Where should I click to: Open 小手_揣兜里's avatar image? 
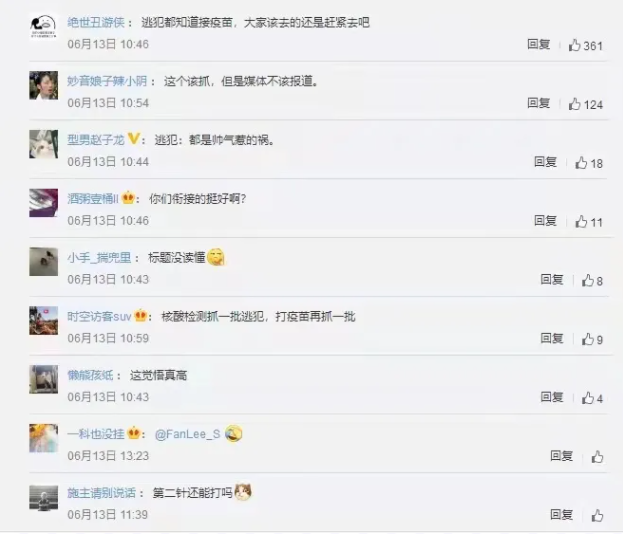(44, 262)
